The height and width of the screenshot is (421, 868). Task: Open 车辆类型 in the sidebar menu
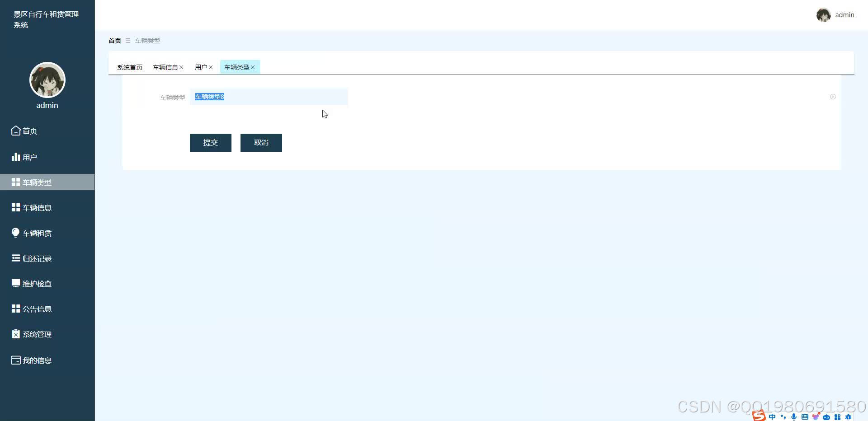(47, 182)
